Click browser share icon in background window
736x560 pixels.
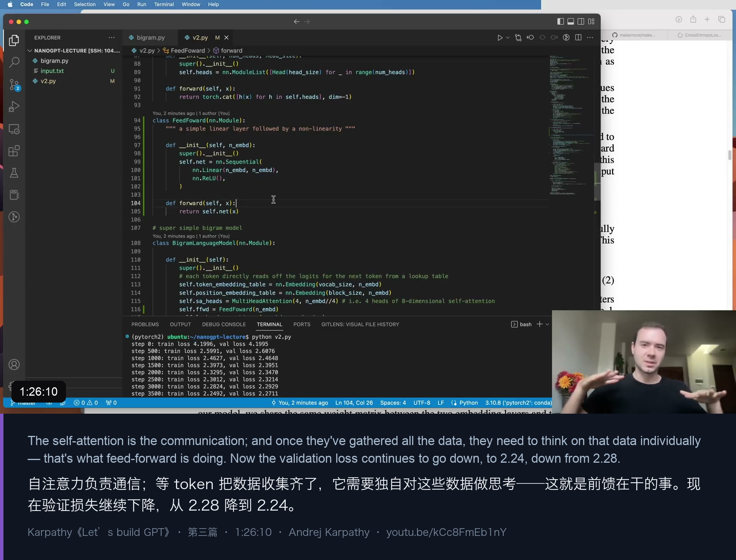[x=693, y=19]
